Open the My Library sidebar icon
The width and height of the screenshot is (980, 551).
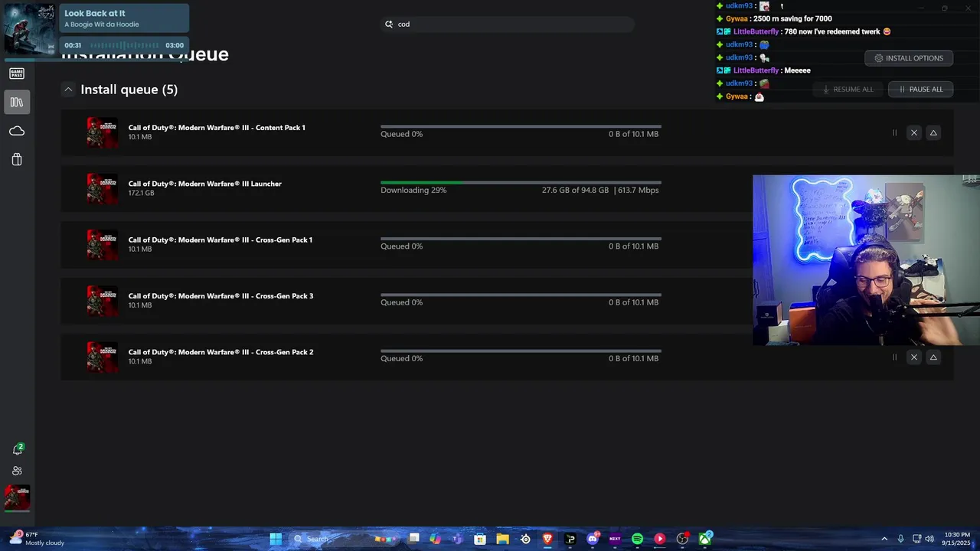[x=17, y=102]
